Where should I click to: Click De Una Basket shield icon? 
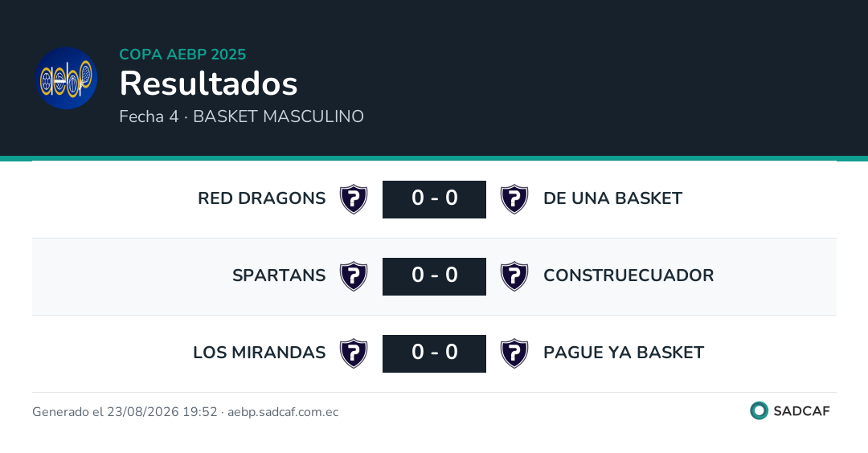tap(514, 199)
